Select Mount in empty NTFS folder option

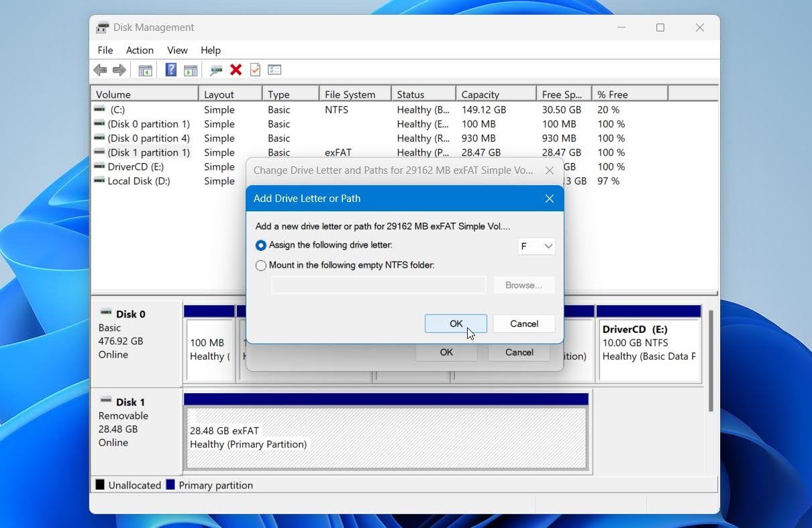(x=261, y=266)
